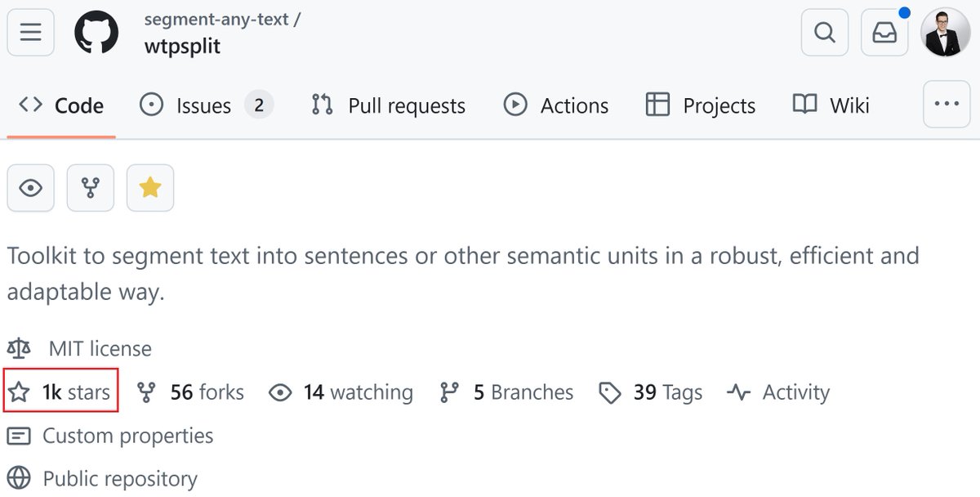Viewport: 980px width, 497px height.
Task: Fork the repository with the fork button
Action: pos(91,188)
